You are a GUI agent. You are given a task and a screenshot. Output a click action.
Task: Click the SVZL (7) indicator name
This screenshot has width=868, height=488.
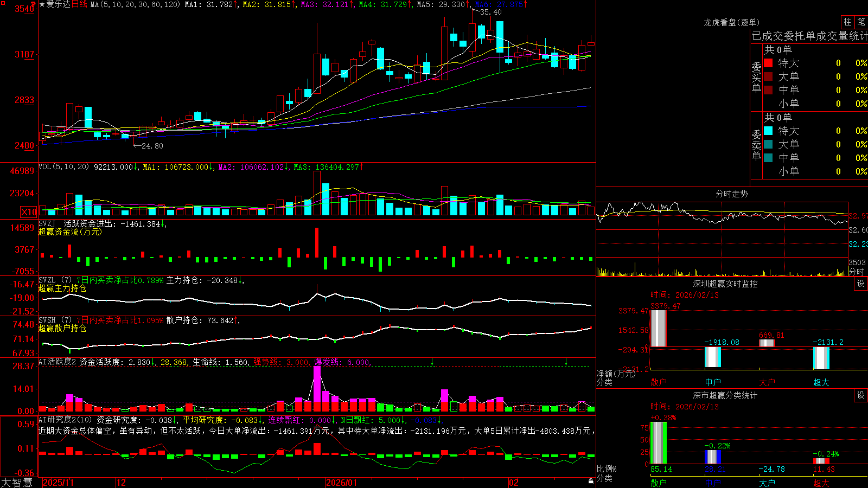[x=55, y=280]
